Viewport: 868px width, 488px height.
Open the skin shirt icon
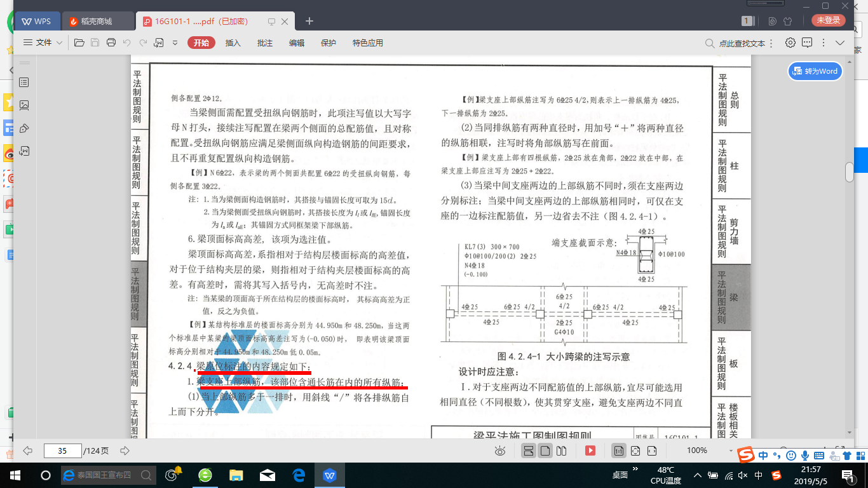788,21
